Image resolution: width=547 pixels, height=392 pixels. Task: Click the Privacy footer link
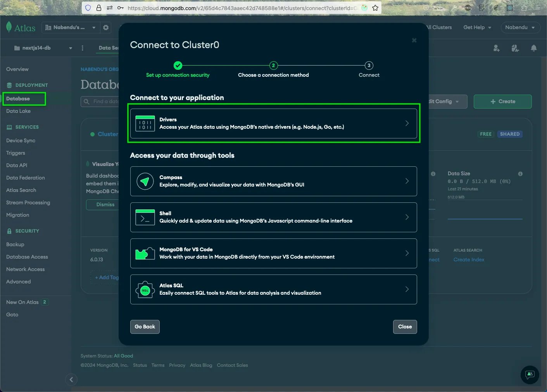[x=177, y=365]
